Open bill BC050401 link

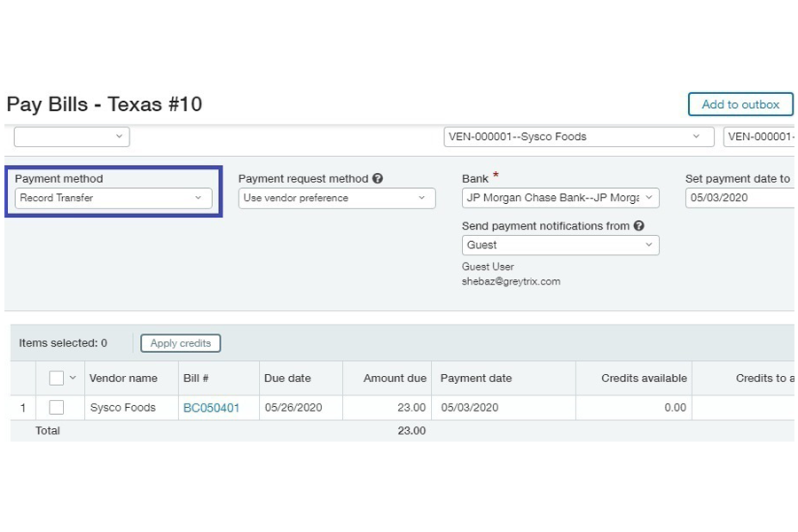click(x=211, y=408)
